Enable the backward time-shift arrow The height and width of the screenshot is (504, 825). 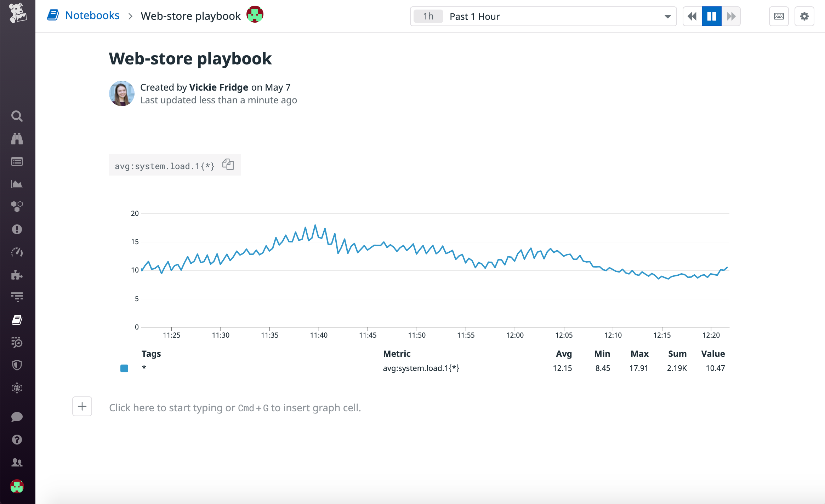click(x=692, y=16)
